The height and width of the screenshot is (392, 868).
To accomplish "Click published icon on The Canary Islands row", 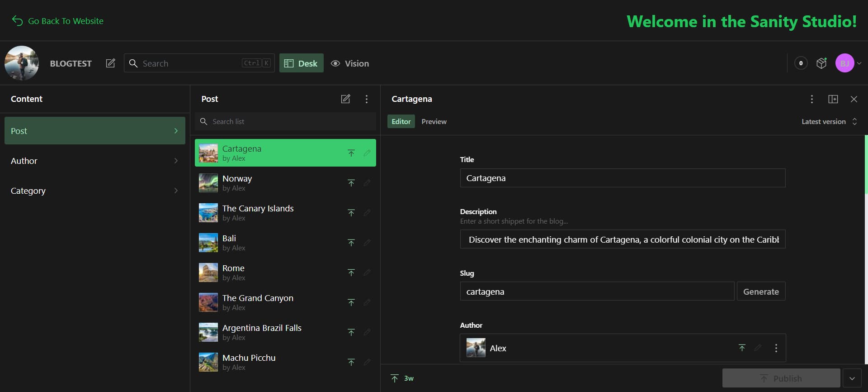I will click(351, 213).
